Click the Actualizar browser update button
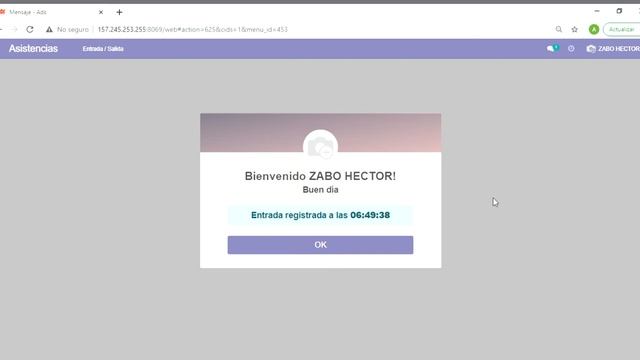This screenshot has width=640, height=360. (x=622, y=29)
